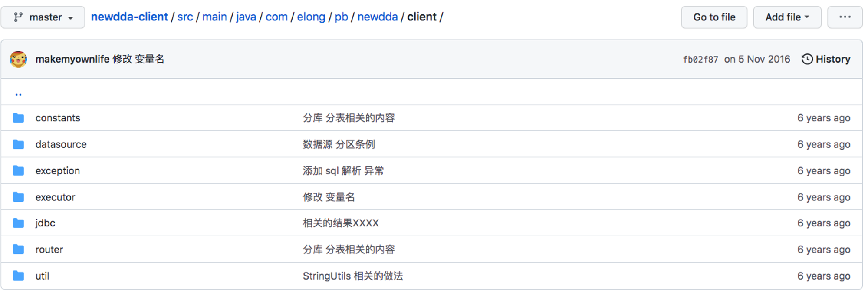The image size is (868, 293).
Task: Expand the Add file dropdown
Action: 787,17
